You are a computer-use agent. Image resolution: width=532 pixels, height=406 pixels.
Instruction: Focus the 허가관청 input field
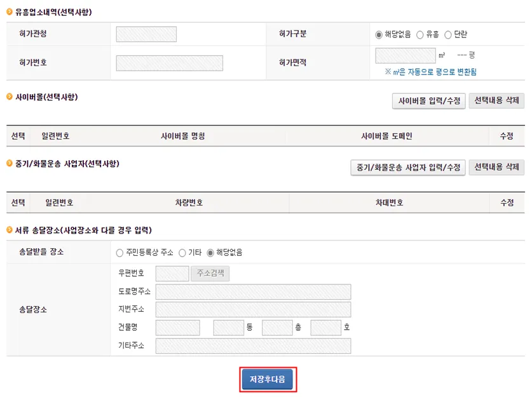tap(146, 34)
